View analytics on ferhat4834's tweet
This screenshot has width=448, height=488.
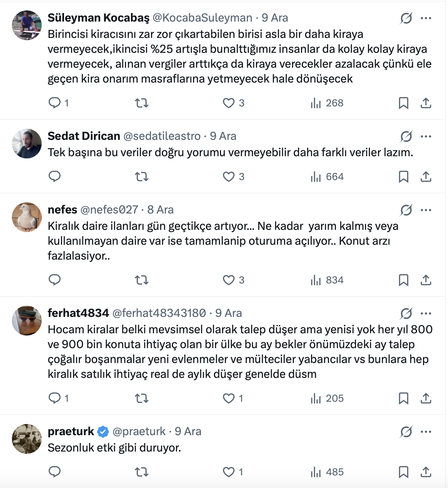[327, 398]
